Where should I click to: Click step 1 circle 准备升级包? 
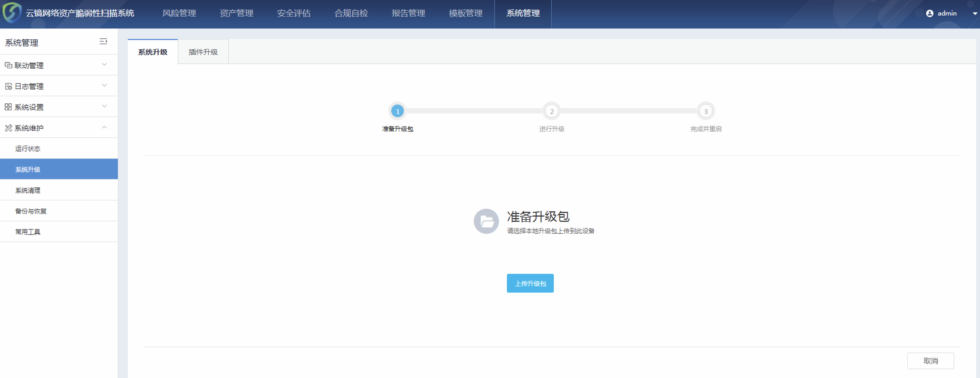tap(397, 111)
